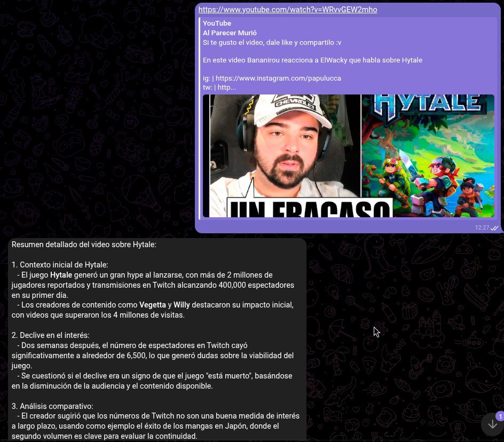Click the line "con videos que superaron los 4 millones"
The image size is (504, 442).
pyautogui.click(x=98, y=315)
